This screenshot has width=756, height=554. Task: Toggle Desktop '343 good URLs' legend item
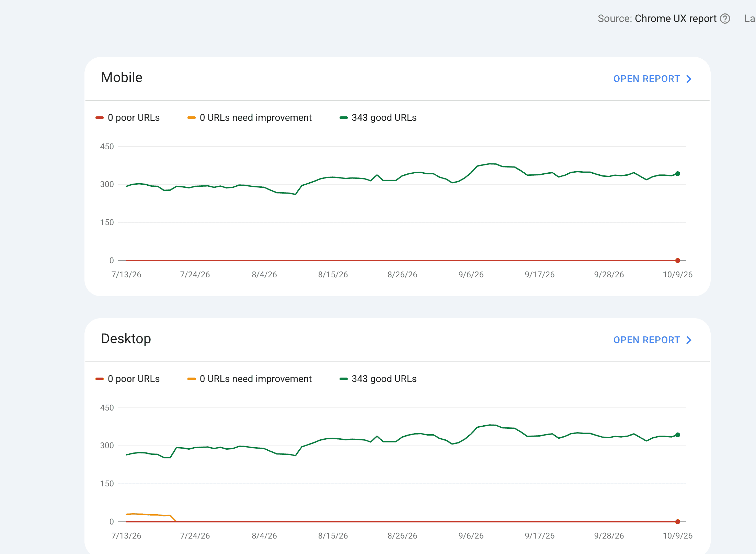click(x=378, y=379)
